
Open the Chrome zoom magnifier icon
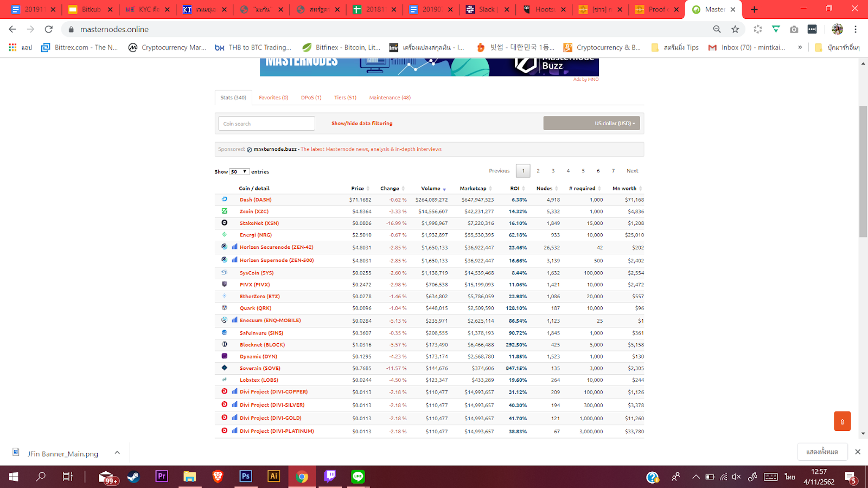(717, 29)
